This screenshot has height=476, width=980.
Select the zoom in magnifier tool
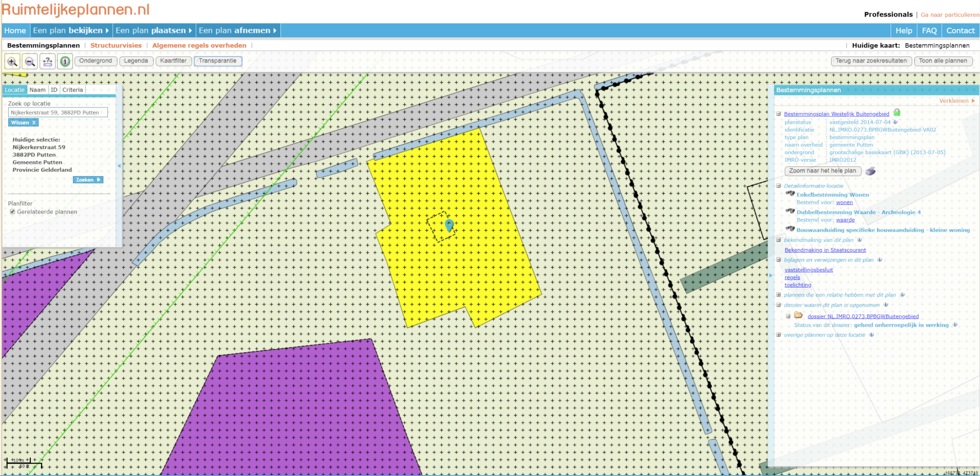click(11, 61)
